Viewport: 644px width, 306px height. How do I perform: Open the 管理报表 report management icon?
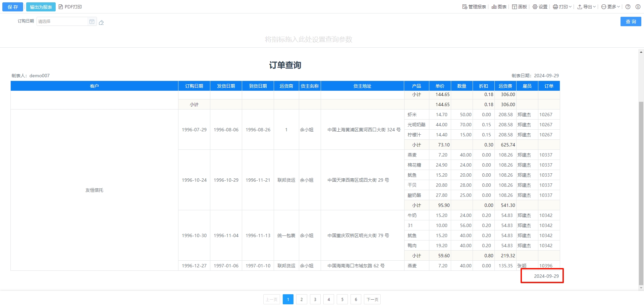[465, 7]
